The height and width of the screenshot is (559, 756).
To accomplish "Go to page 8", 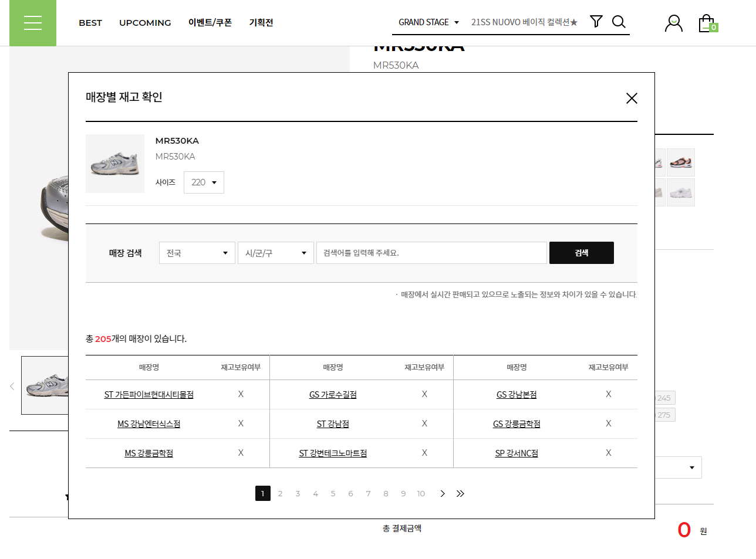I will [x=386, y=493].
